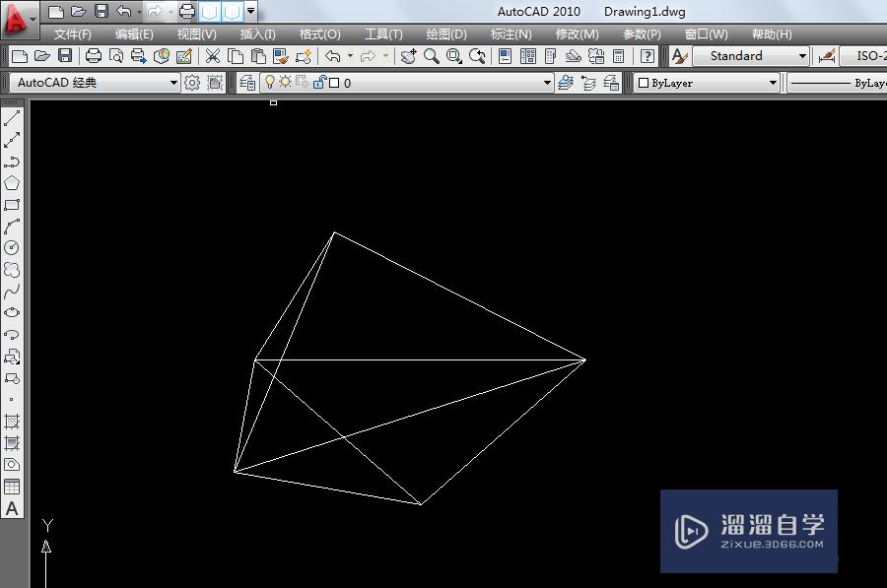Click the My Workspace button
This screenshot has height=588, width=887.
click(215, 83)
